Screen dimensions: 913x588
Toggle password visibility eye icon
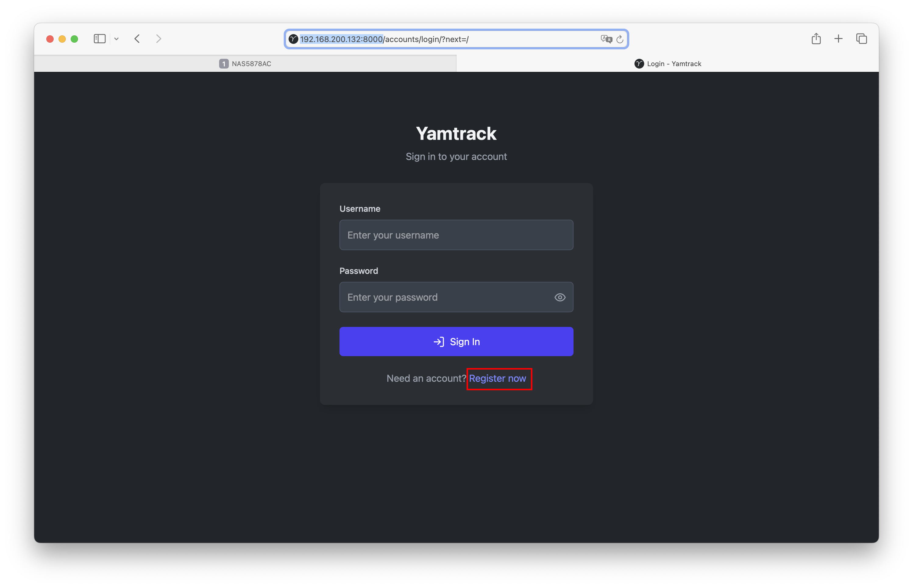tap(560, 297)
